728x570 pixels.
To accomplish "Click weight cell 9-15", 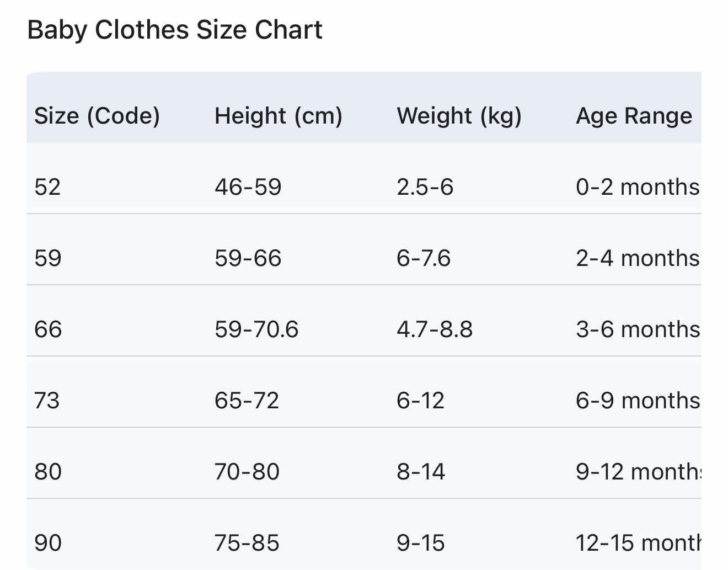I will point(420,543).
